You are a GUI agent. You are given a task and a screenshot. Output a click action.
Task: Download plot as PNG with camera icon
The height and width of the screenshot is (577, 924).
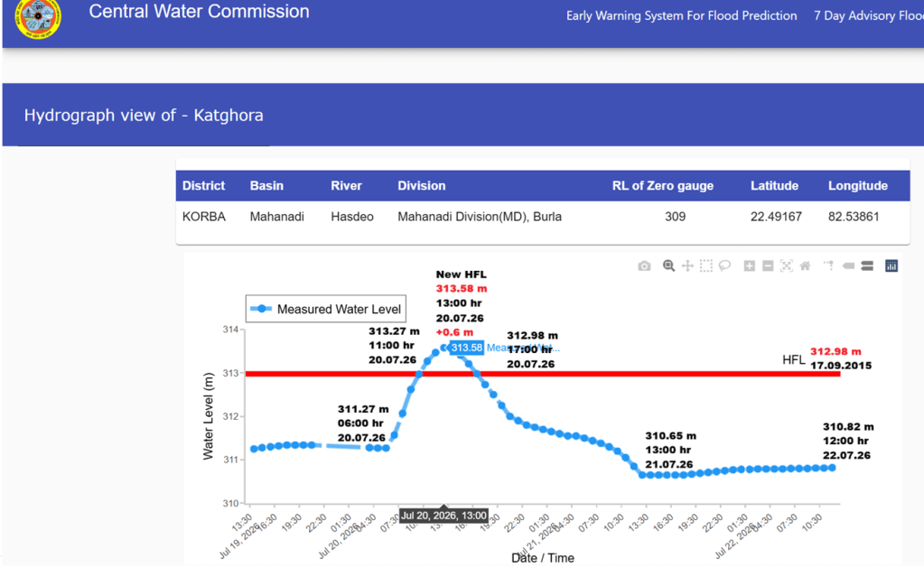[x=644, y=266]
